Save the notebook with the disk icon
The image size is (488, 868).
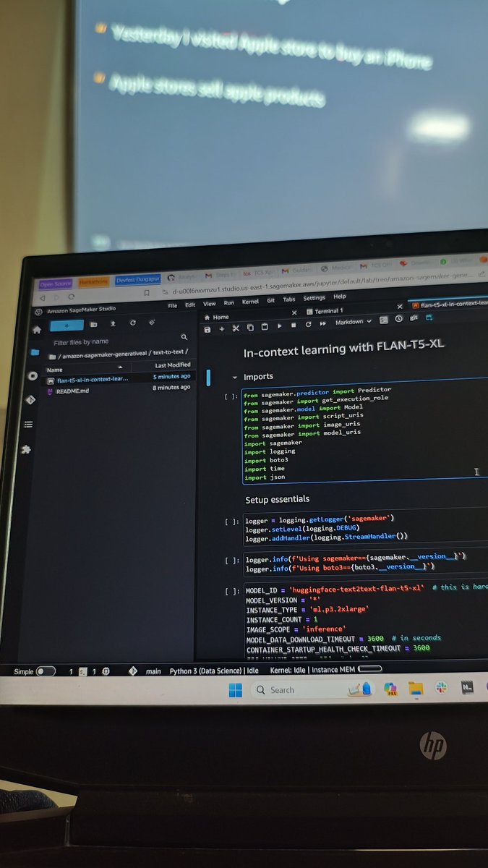pyautogui.click(x=207, y=329)
